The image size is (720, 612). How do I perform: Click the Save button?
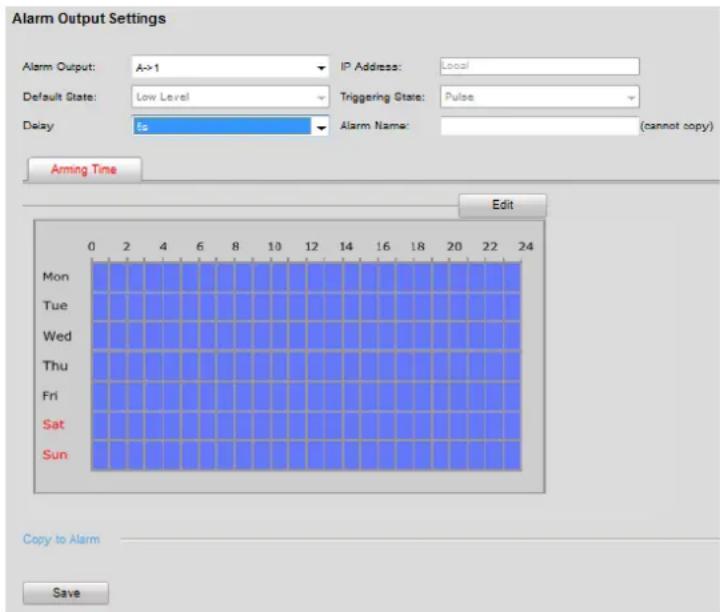pyautogui.click(x=66, y=593)
